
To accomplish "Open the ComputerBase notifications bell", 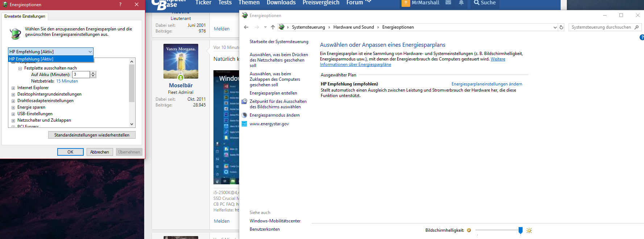I will coord(461,3).
